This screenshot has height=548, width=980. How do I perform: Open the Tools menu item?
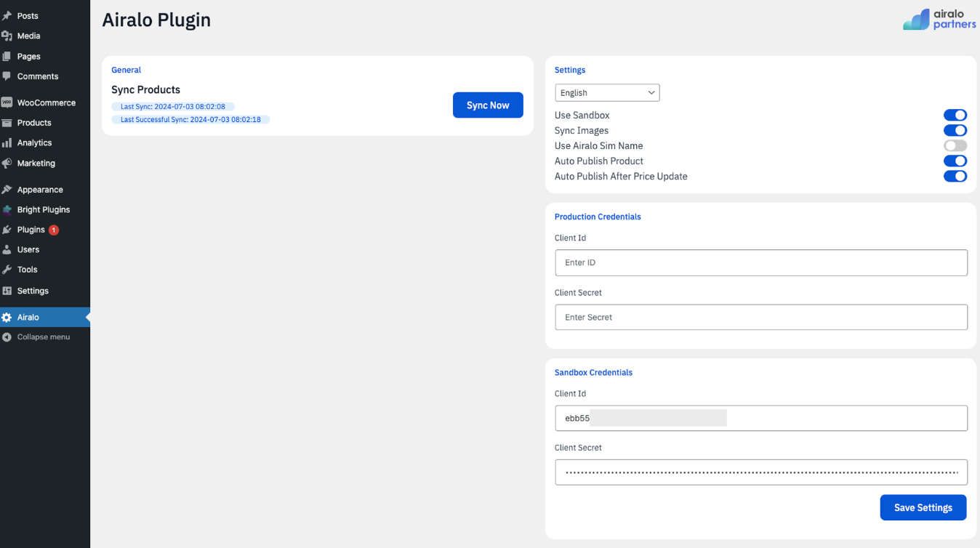[x=45, y=270]
